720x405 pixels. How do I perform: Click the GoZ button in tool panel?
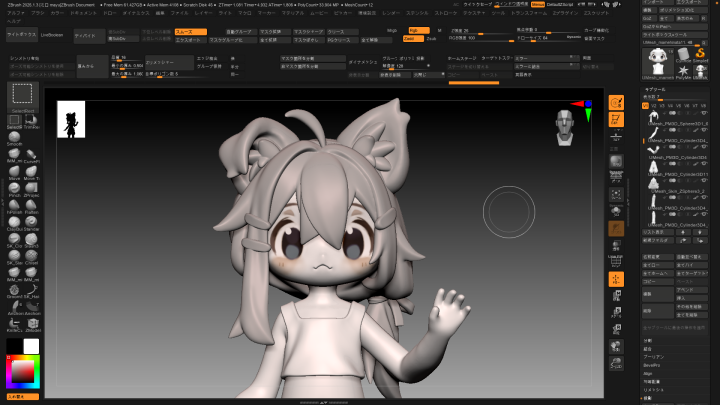coord(648,18)
